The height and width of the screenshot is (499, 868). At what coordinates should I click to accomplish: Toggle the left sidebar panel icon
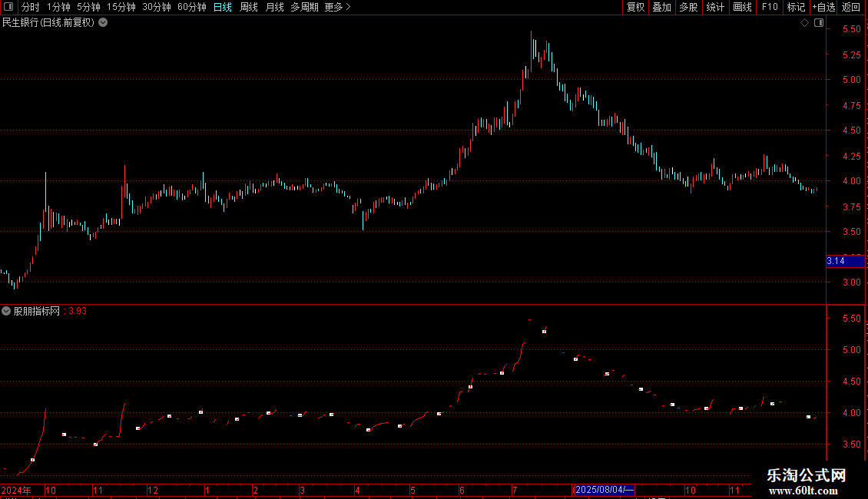[x=8, y=7]
